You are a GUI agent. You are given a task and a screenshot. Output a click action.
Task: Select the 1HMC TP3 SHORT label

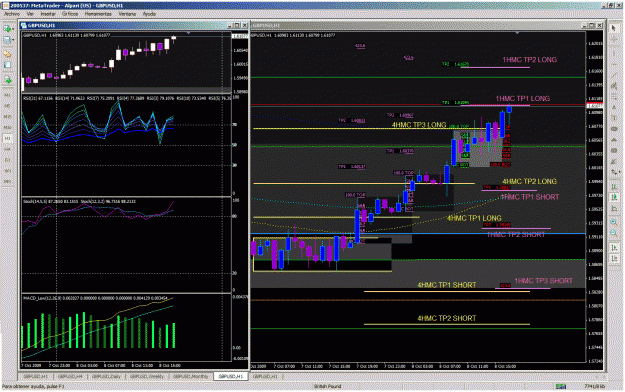click(x=544, y=281)
